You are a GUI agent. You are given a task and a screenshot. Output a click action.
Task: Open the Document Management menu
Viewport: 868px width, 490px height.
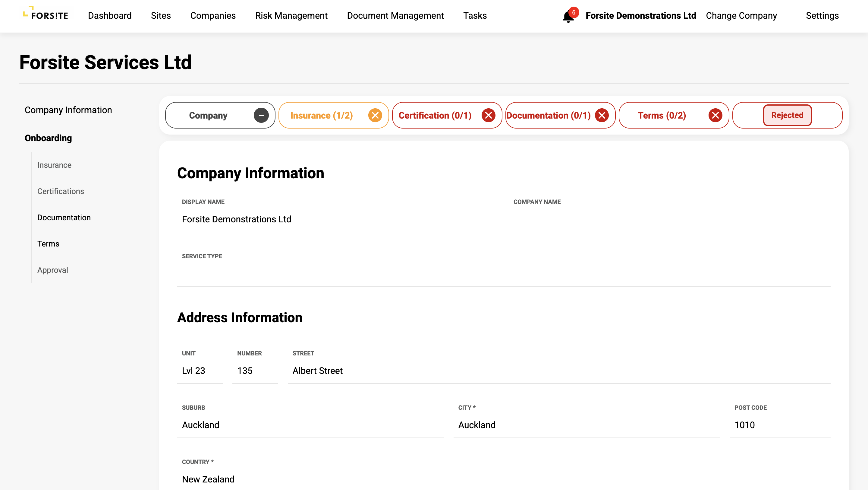tap(395, 15)
